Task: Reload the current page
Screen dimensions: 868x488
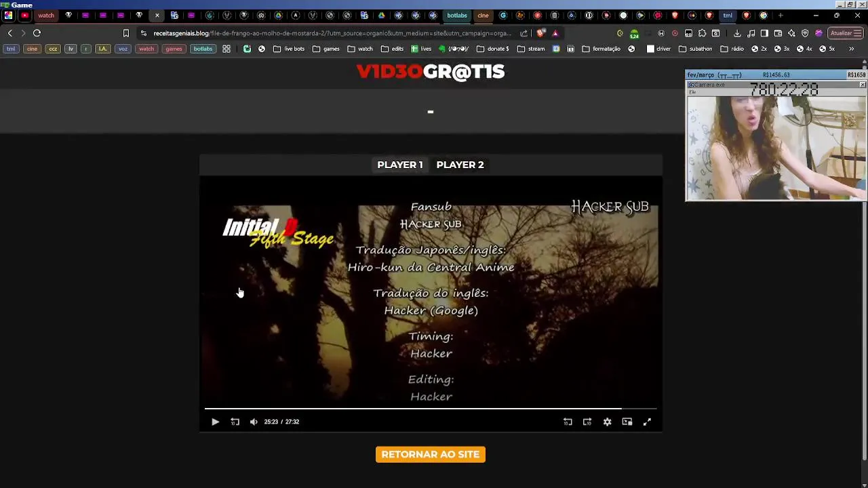Action: point(37,33)
